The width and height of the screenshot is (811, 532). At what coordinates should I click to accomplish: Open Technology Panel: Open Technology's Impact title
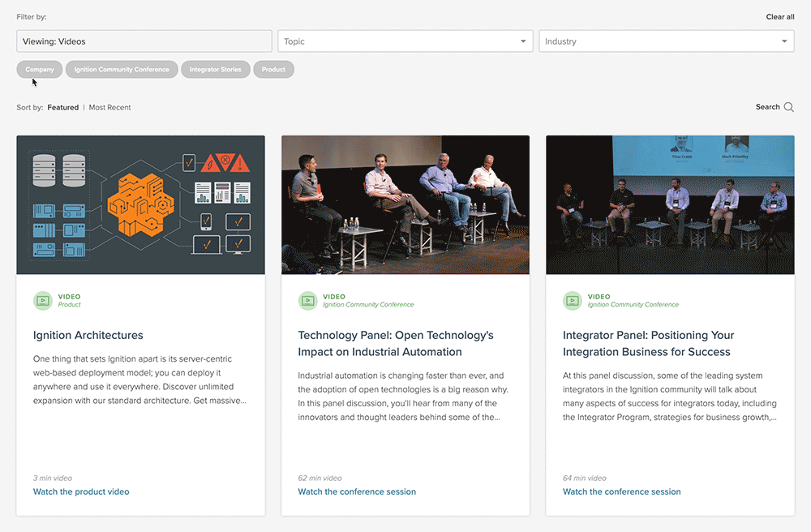click(396, 343)
